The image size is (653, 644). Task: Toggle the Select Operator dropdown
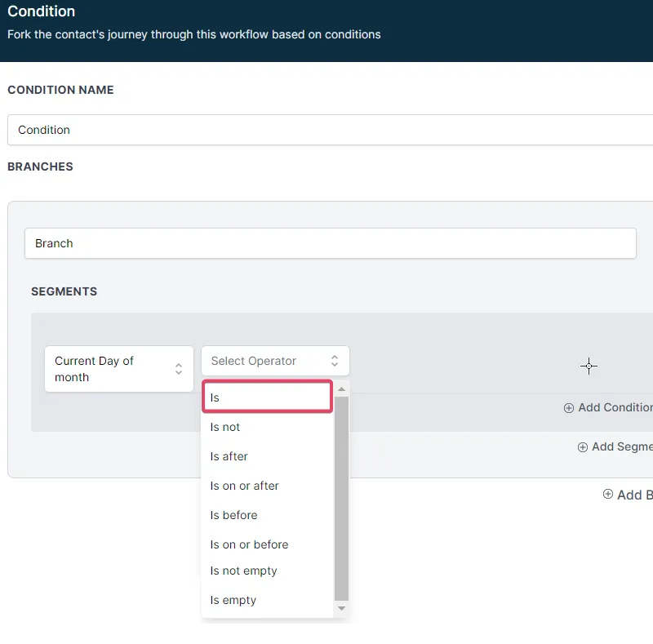275,361
